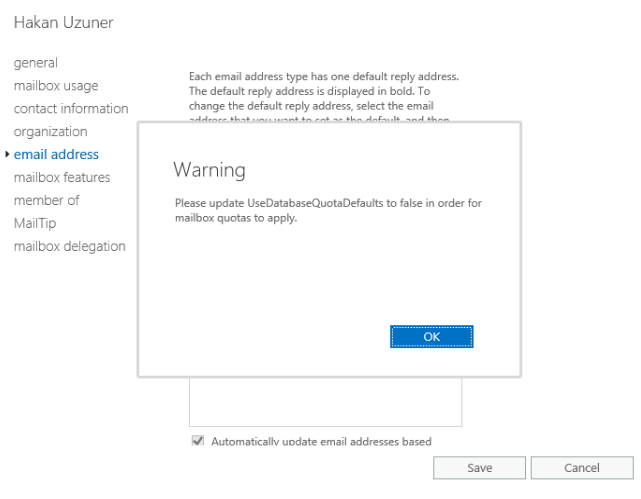Open the general section
The height and width of the screenshot is (499, 641).
(x=35, y=63)
